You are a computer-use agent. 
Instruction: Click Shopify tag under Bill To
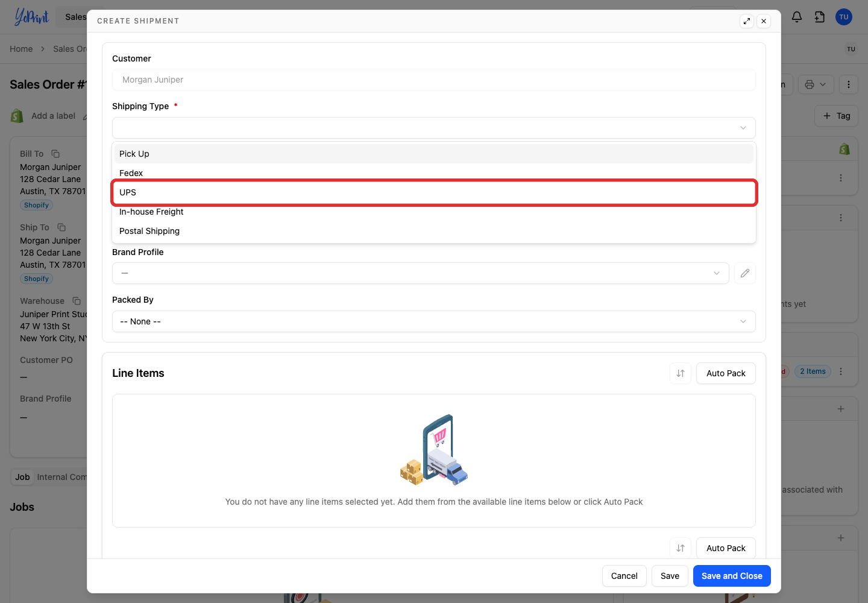pyautogui.click(x=36, y=205)
